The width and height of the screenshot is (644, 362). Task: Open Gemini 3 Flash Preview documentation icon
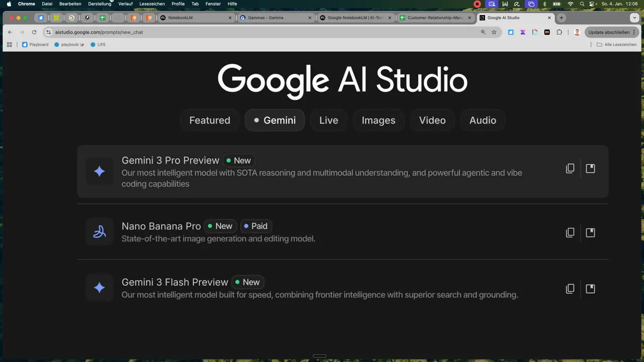coord(590,288)
